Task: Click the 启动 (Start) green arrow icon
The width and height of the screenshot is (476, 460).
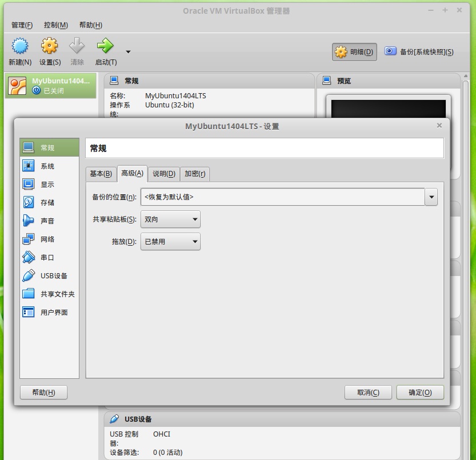Action: tap(105, 46)
